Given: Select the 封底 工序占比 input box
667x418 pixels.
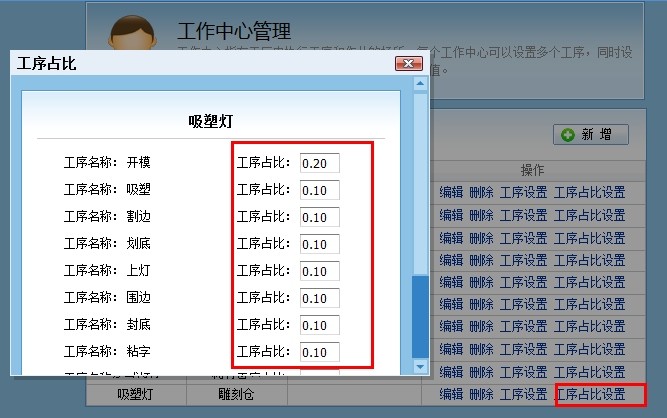Looking at the screenshot, I should coord(319,325).
